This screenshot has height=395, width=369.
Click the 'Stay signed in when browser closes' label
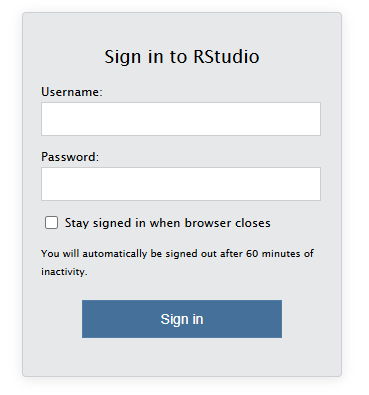point(168,223)
